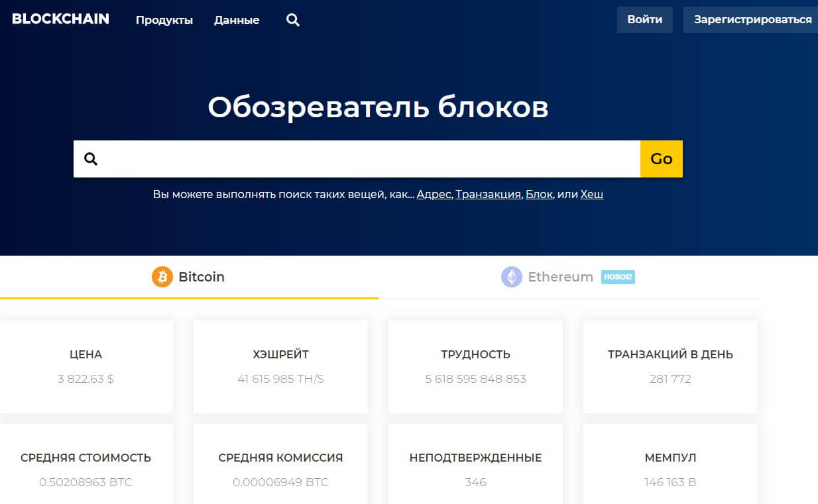Image resolution: width=818 pixels, height=504 pixels.
Task: Click the orange Bitcoin coin icon
Action: point(162,277)
